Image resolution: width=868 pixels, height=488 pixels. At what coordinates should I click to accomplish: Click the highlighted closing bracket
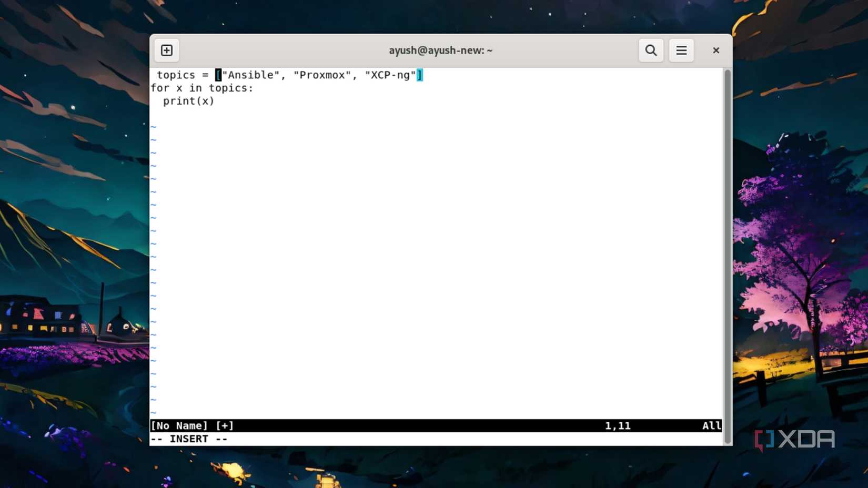pyautogui.click(x=420, y=75)
